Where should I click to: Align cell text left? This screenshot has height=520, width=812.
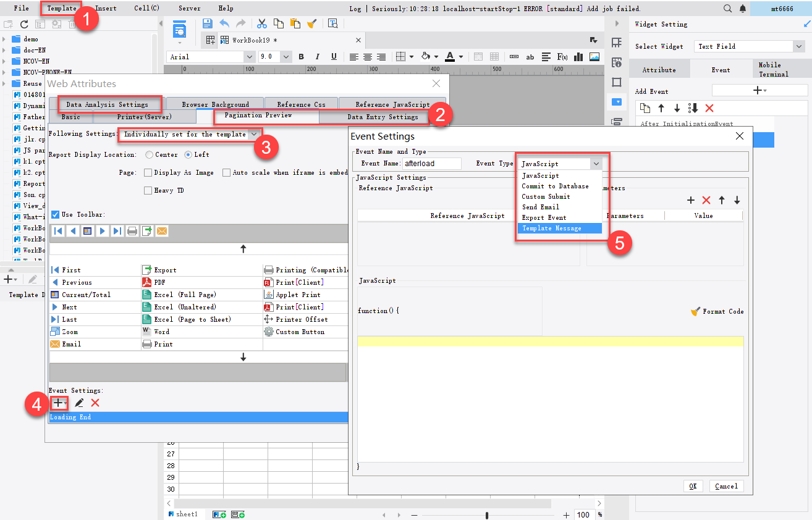pos(353,57)
